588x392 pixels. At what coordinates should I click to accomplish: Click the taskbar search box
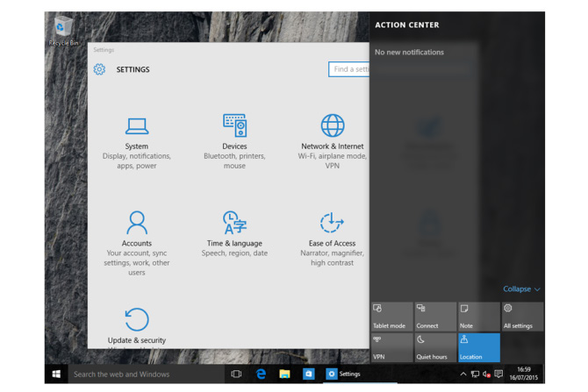pos(147,374)
